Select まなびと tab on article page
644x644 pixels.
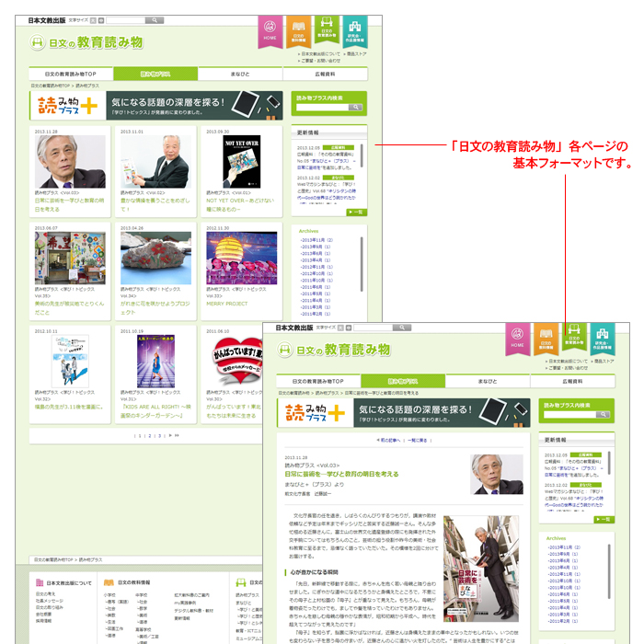tap(488, 381)
